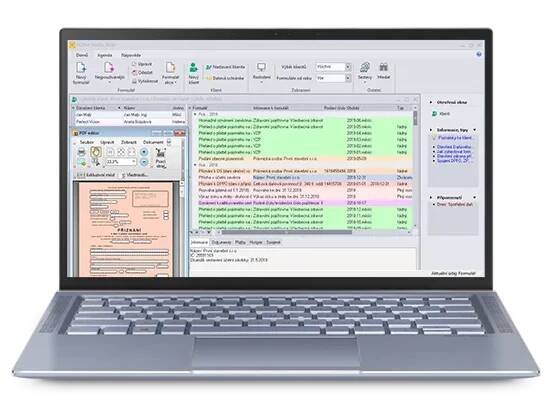Image resolution: width=552 pixels, height=400 pixels.
Task: Click the blue help icon at top right
Action: click(479, 54)
